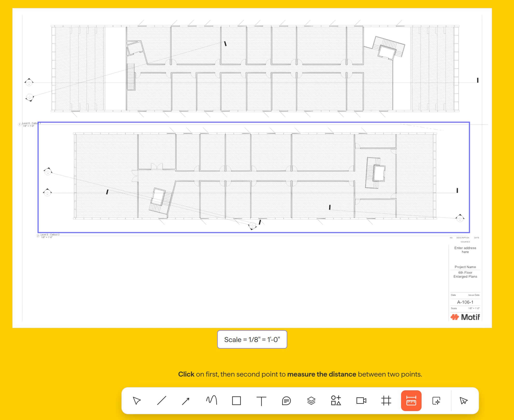
Task: Pick the freehand scribble tool
Action: (x=211, y=400)
